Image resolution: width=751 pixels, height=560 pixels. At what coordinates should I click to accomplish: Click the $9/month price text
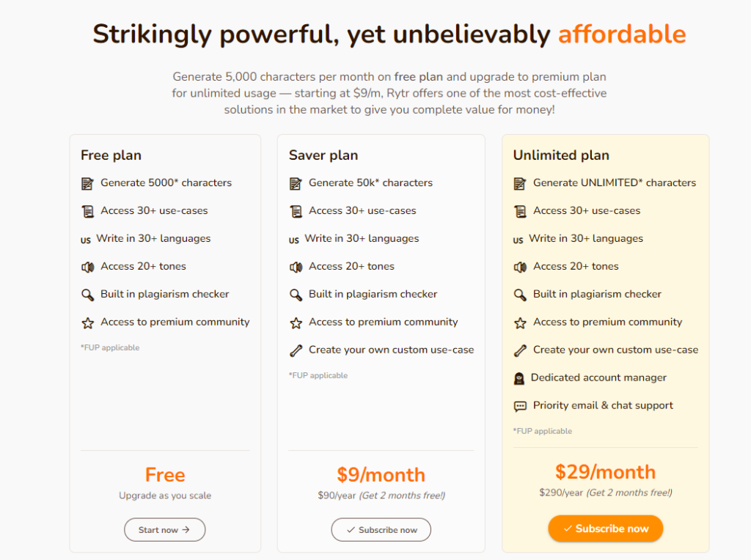(x=381, y=475)
